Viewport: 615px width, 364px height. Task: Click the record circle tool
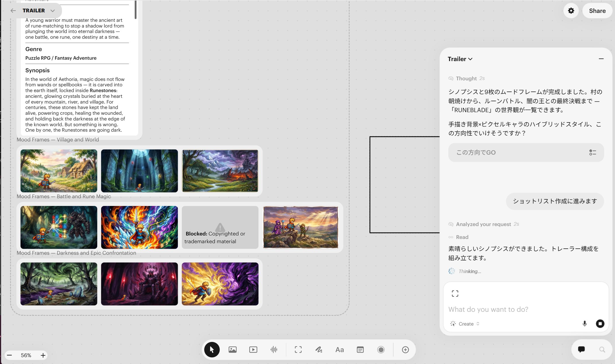381,349
